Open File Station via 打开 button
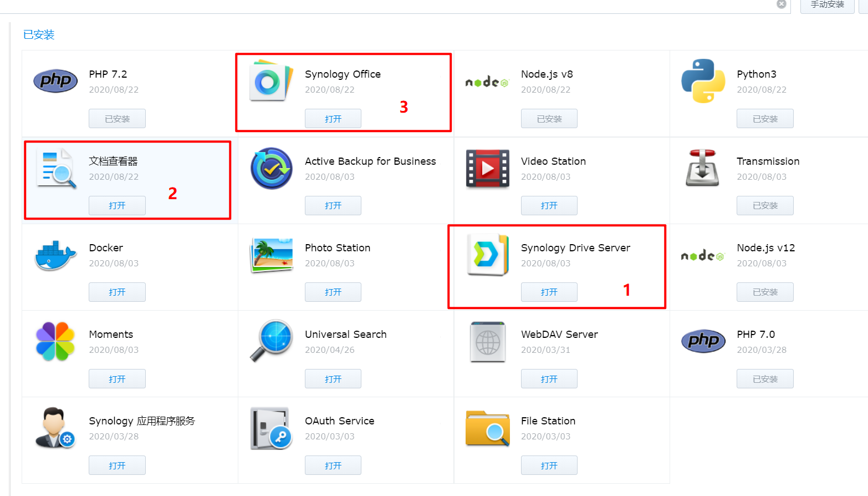Screen dimensions: 868x496 (x=549, y=465)
